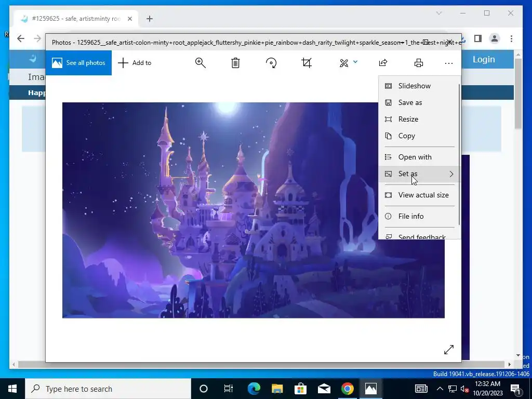Viewport: 532px width, 399px height.
Task: Open Chrome side panel icon
Action: coord(478,38)
